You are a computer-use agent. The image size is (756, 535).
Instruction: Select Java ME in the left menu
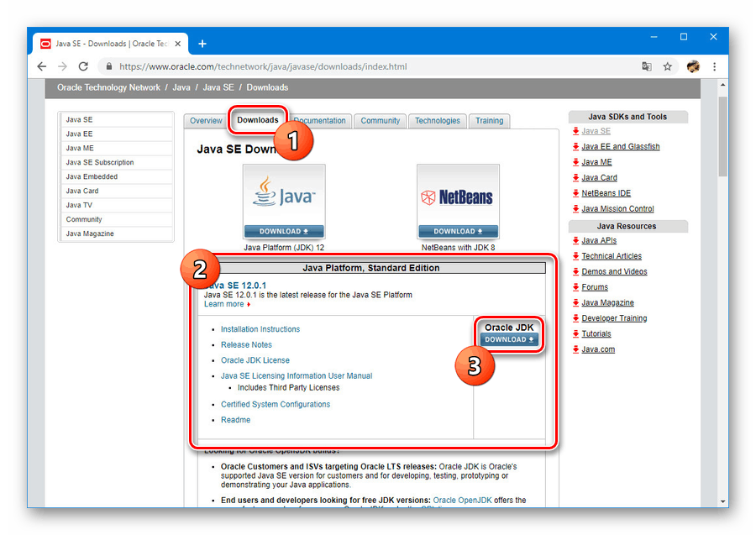(x=116, y=148)
